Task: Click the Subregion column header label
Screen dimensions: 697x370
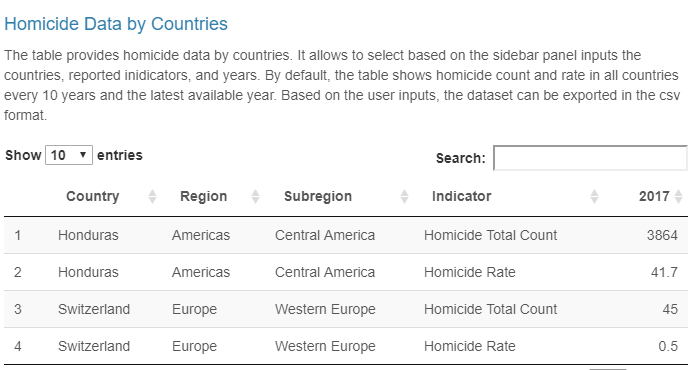Action: click(x=318, y=196)
